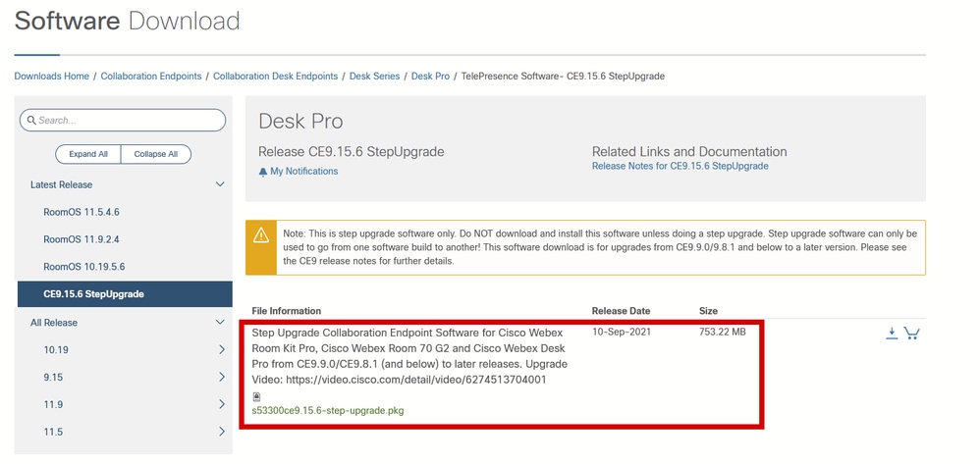The height and width of the screenshot is (464, 980).
Task: Select RoomOS 11.5.4.6 release
Action: coord(82,212)
